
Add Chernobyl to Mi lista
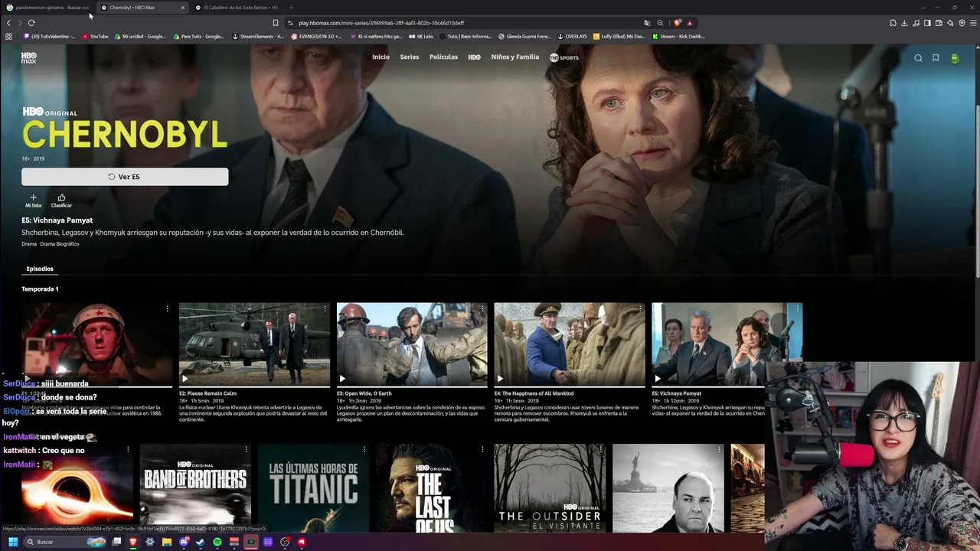33,201
